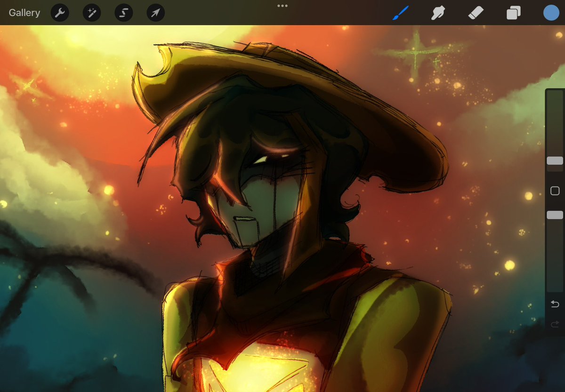Tap the three-dot handle at top center
565x392 pixels.
[282, 6]
